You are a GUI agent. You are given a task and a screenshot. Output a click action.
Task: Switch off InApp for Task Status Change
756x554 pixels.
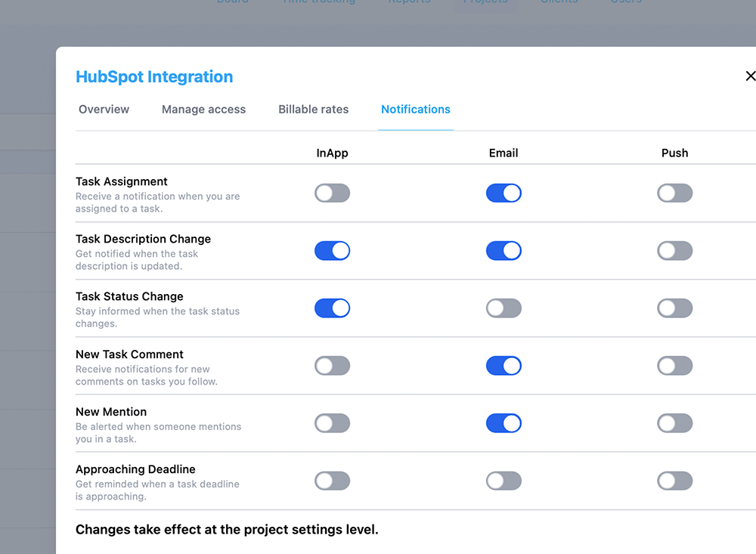[332, 308]
